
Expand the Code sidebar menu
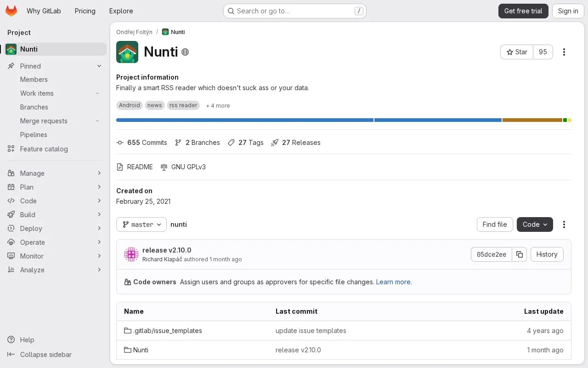(x=55, y=201)
